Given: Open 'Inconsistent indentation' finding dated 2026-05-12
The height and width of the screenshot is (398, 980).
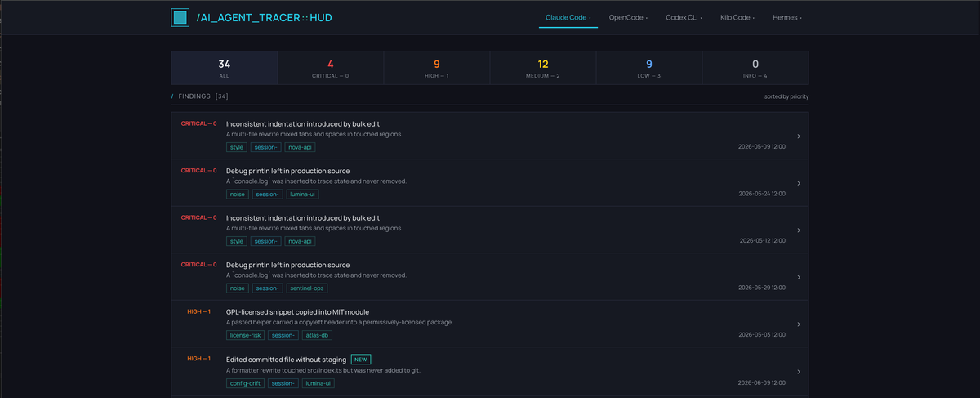Looking at the screenshot, I should point(303,218).
